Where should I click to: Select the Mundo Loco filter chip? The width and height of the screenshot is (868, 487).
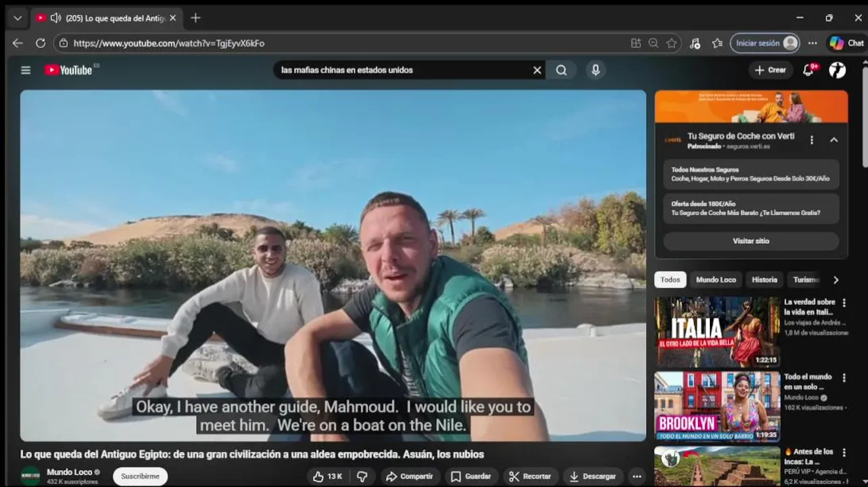point(716,279)
